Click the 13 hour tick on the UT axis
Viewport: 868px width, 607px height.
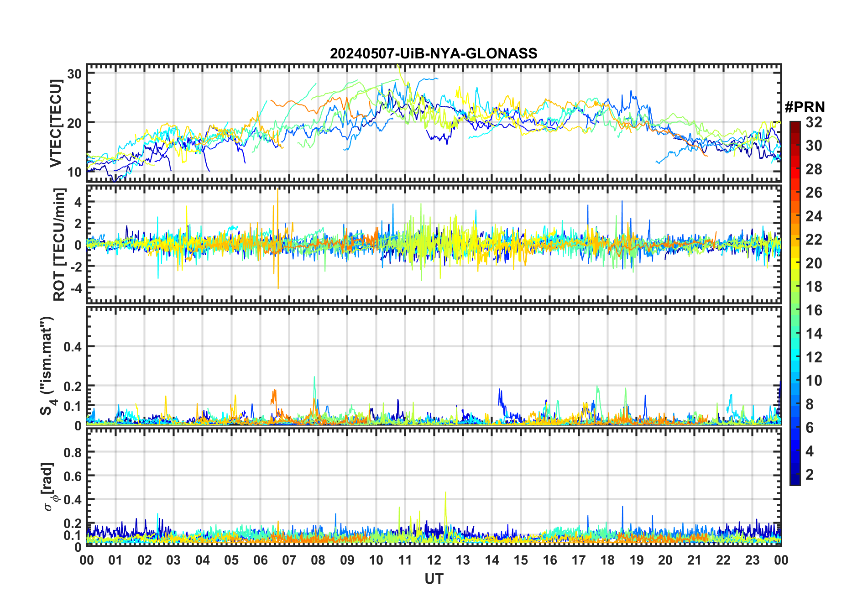(x=463, y=560)
